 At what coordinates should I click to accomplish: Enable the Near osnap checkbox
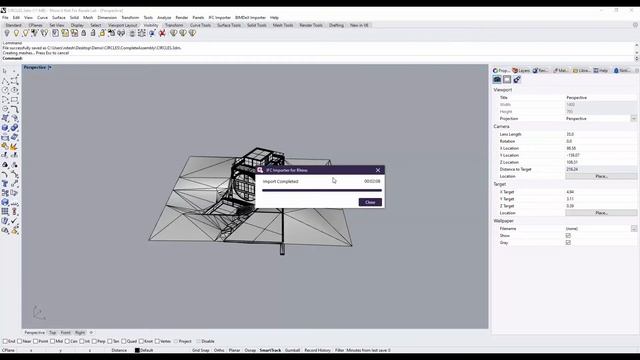point(20,341)
